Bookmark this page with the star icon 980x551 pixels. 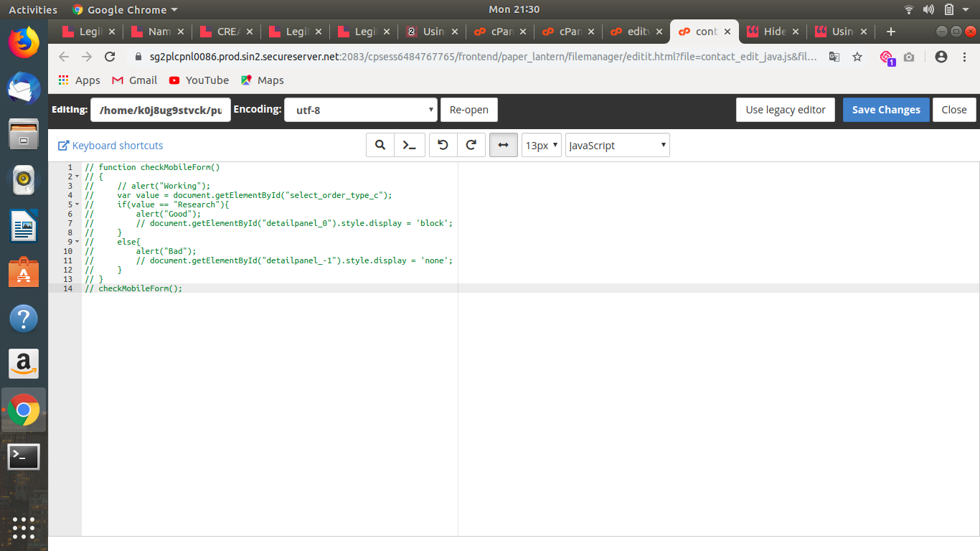pyautogui.click(x=857, y=57)
